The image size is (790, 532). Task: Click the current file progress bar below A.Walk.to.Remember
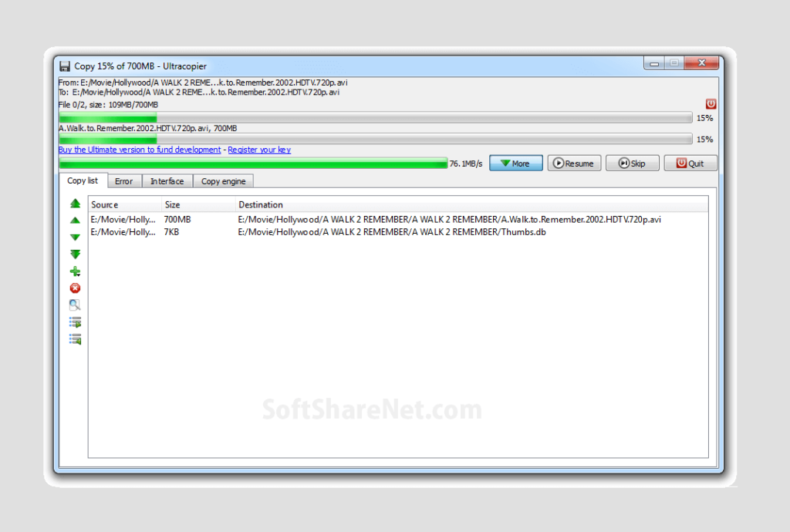(376, 139)
